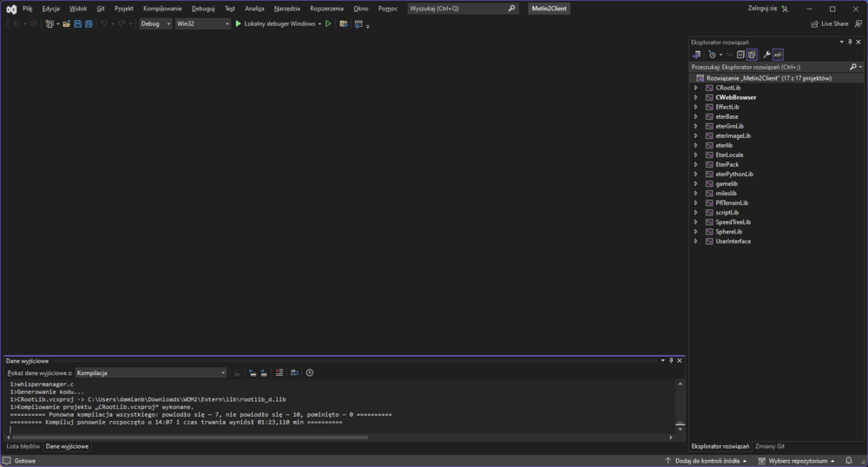
Task: Expand the CWebBrowser project node
Action: (696, 97)
